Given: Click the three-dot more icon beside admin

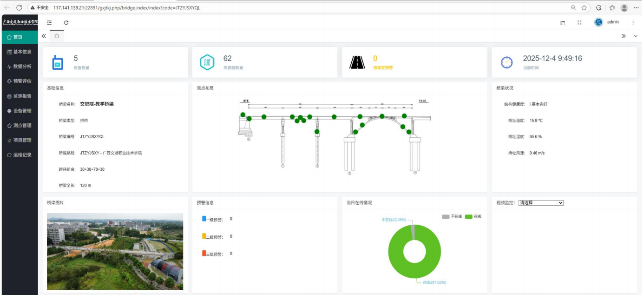Looking at the screenshot, I should [633, 22].
